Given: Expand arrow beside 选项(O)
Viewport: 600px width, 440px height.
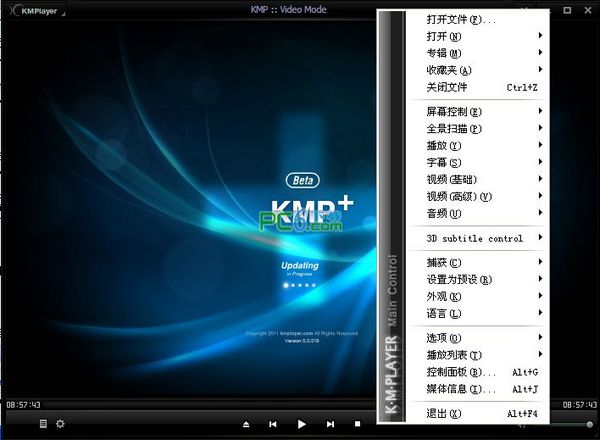Looking at the screenshot, I should [x=540, y=337].
